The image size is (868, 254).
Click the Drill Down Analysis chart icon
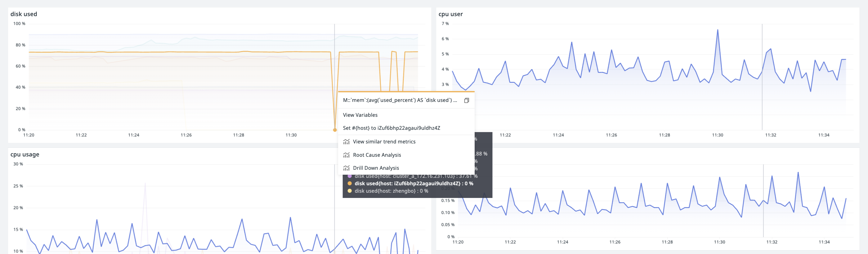coord(347,168)
